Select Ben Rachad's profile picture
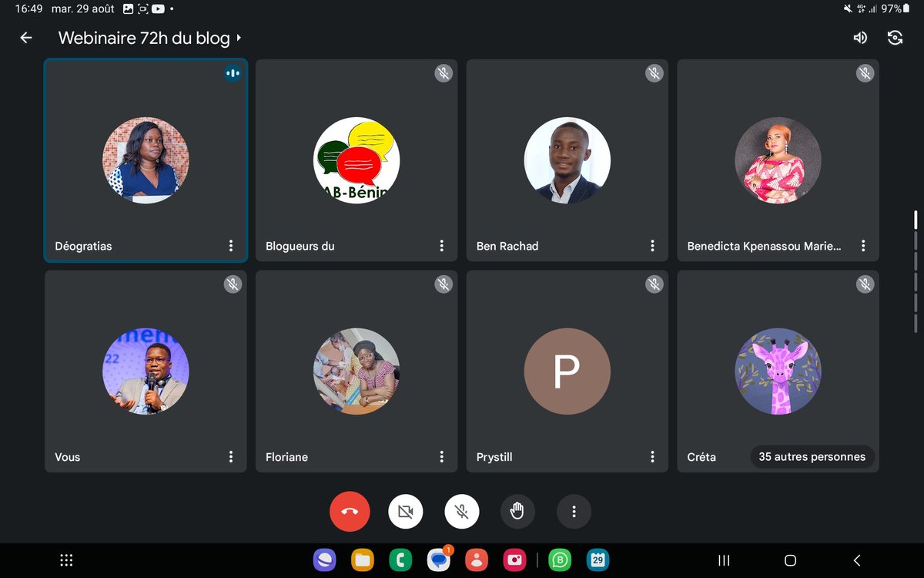The image size is (924, 578). (x=567, y=160)
